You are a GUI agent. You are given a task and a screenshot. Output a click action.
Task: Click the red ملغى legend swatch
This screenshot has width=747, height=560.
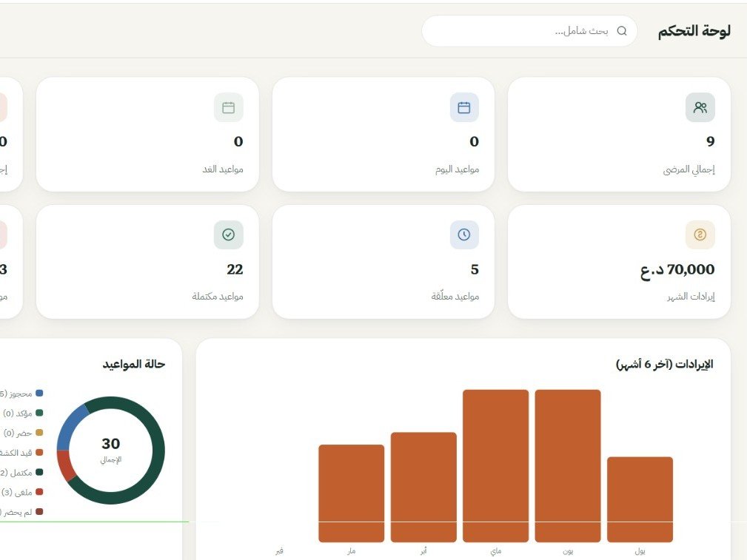(x=39, y=492)
